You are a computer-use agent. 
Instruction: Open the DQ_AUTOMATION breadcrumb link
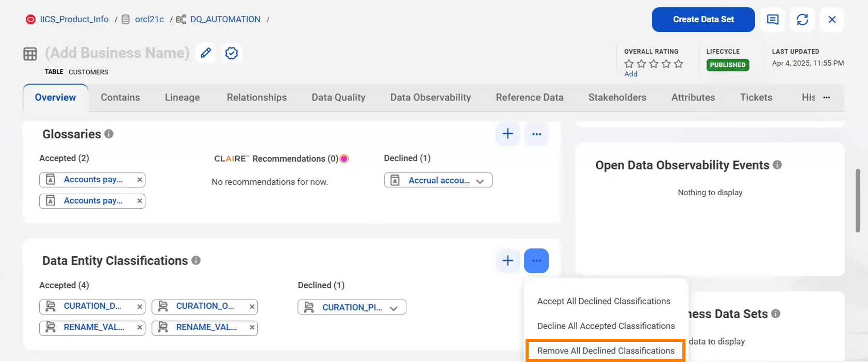coord(225,19)
